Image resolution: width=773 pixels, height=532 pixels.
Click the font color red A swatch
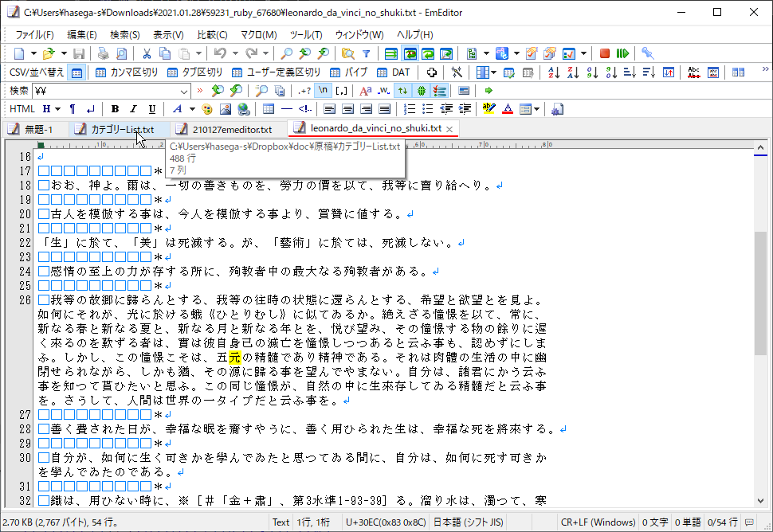pyautogui.click(x=508, y=109)
